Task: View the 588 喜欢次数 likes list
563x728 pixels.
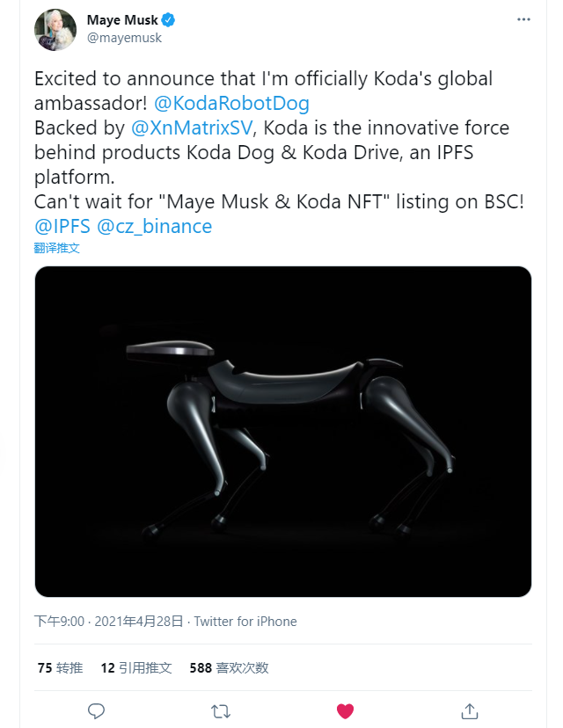Action: (x=229, y=667)
